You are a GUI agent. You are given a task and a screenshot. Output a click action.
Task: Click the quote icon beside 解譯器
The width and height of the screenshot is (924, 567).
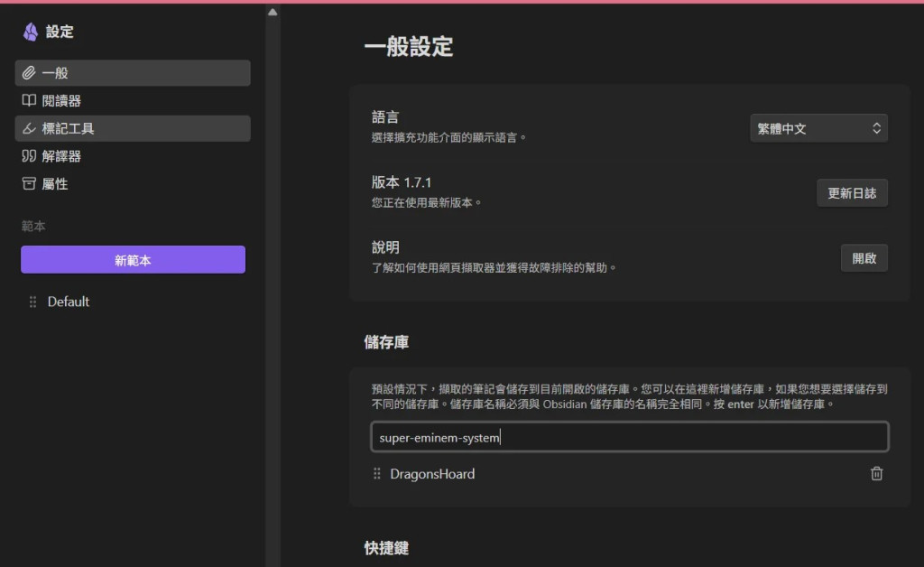tap(29, 156)
